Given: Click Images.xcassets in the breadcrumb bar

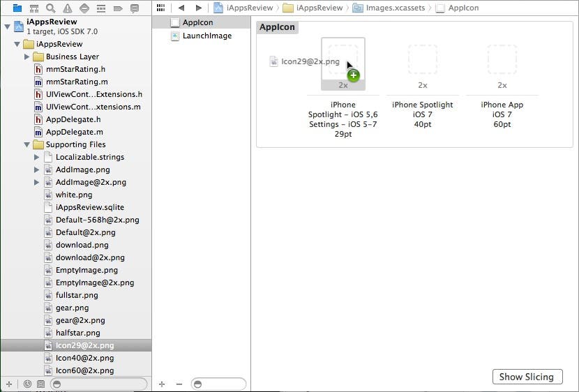Looking at the screenshot, I should 389,8.
